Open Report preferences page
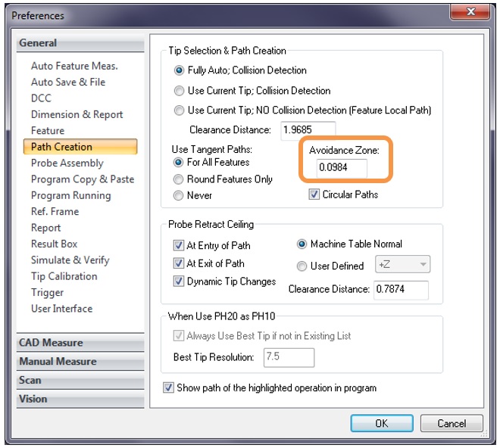This screenshot has width=500, height=448. tap(46, 228)
